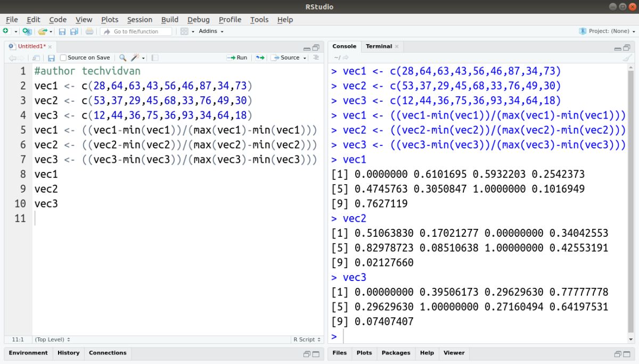The height and width of the screenshot is (364, 639).
Task: Open the Addins dropdown
Action: pyautogui.click(x=208, y=31)
